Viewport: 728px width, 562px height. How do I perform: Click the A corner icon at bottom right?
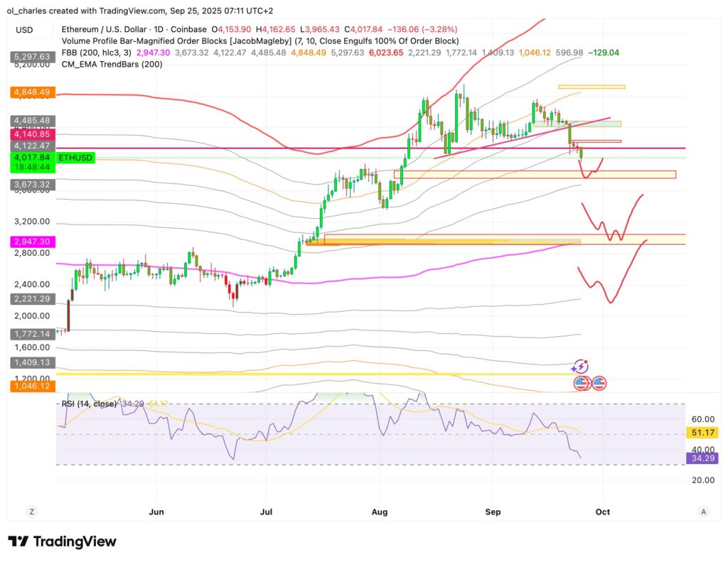[702, 512]
